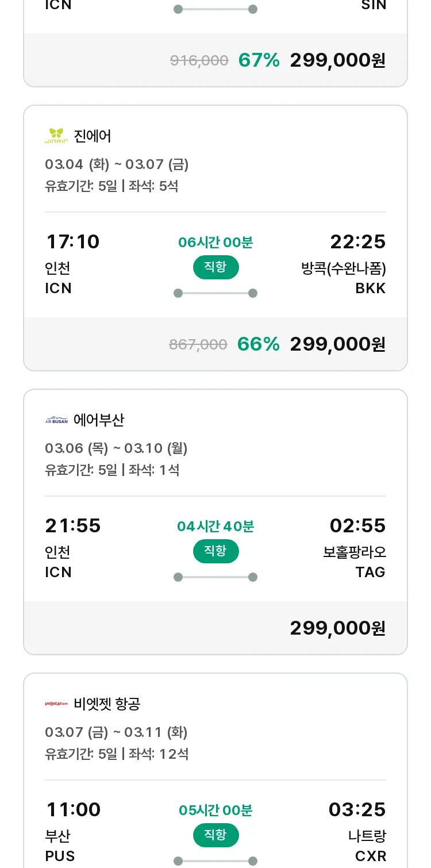Tap the 직항 badge on Bangkok flight
The width and height of the screenshot is (431, 868).
tap(215, 267)
